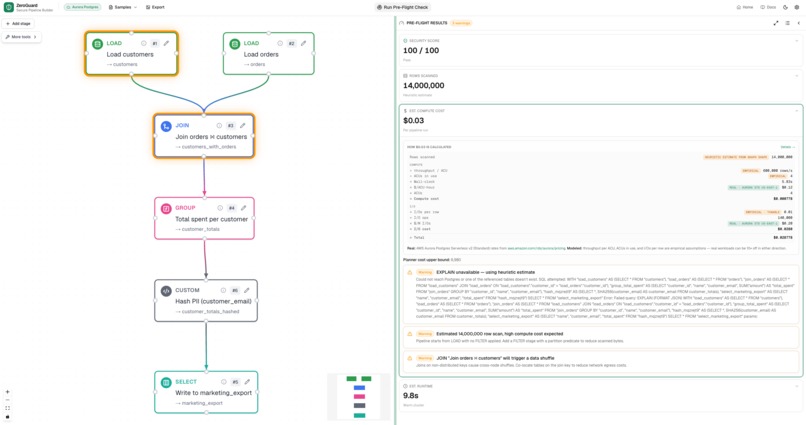This screenshot has width=806, height=425.
Task: Edit the Hash PII node with pencil
Action: [247, 290]
